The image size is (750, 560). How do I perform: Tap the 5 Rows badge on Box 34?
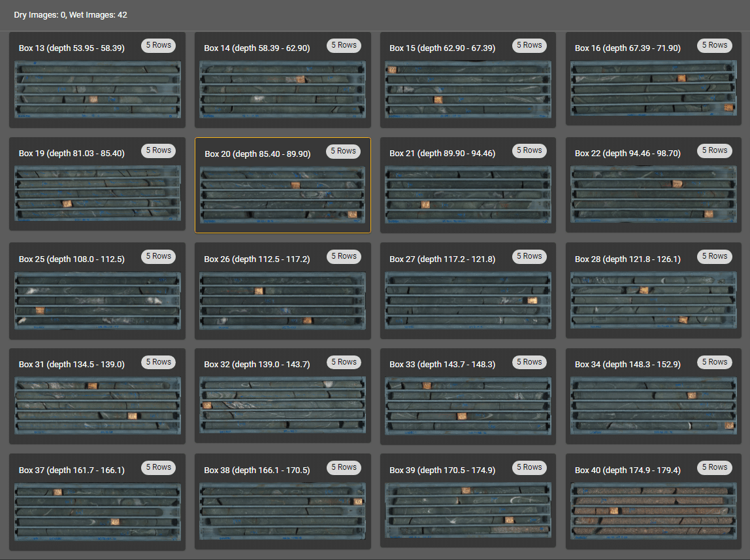pos(715,362)
